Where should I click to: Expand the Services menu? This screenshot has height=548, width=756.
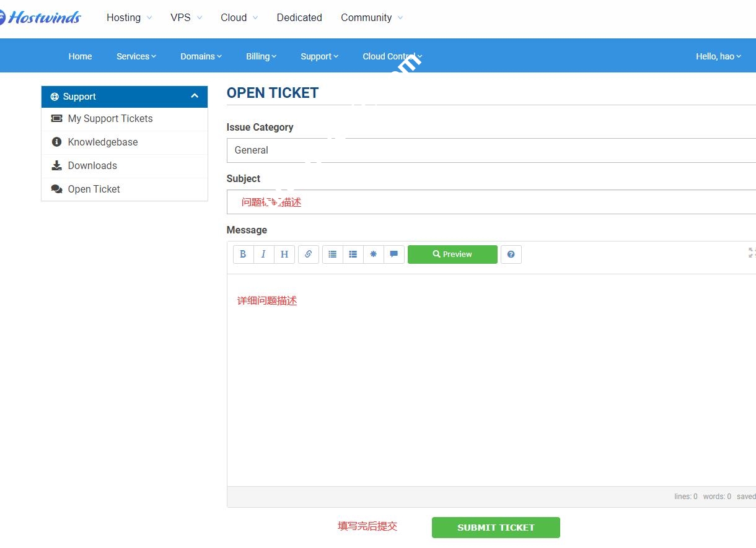pos(136,56)
